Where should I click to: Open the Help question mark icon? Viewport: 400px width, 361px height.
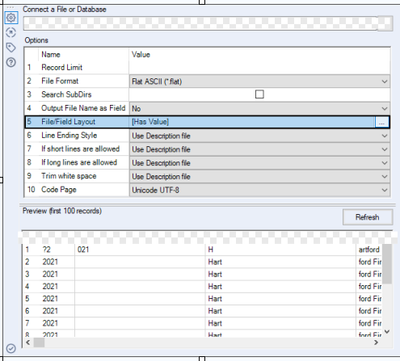tap(11, 62)
